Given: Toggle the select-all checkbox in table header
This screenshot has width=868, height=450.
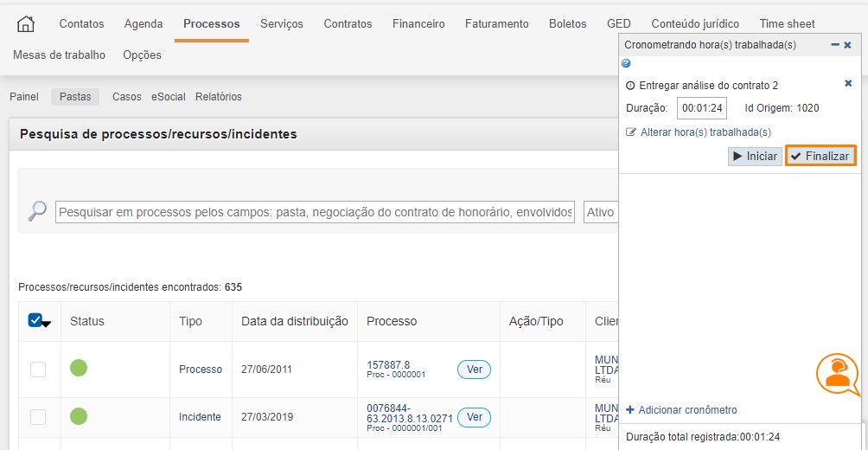Looking at the screenshot, I should (x=35, y=320).
